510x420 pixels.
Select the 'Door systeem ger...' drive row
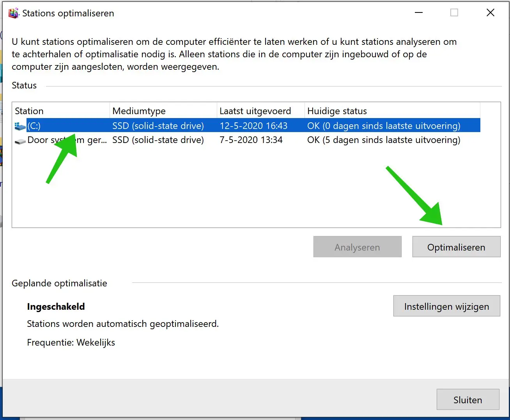point(247,139)
